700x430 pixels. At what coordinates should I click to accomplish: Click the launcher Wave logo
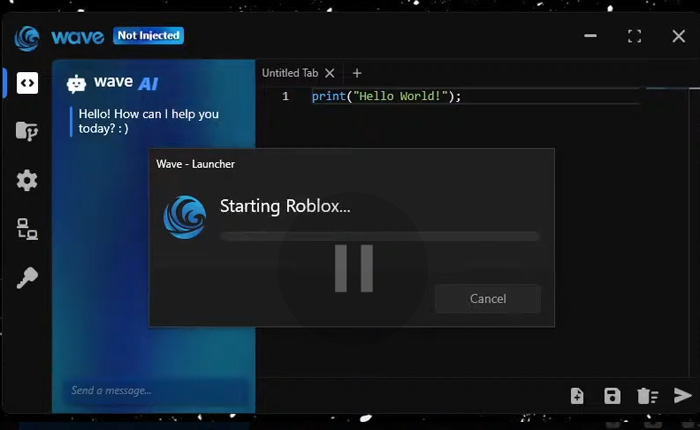point(184,217)
